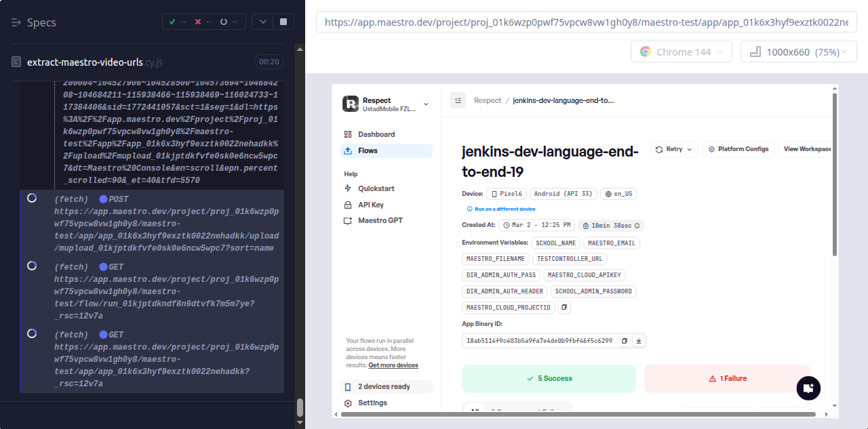Copy the App Binary ID
The image size is (868, 429).
pos(625,341)
